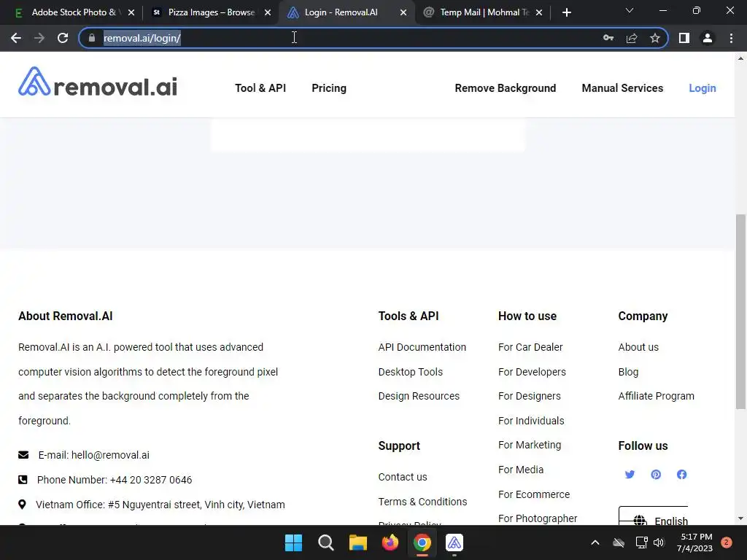Open Remove Background in navigation
747x560 pixels.
[x=506, y=88]
